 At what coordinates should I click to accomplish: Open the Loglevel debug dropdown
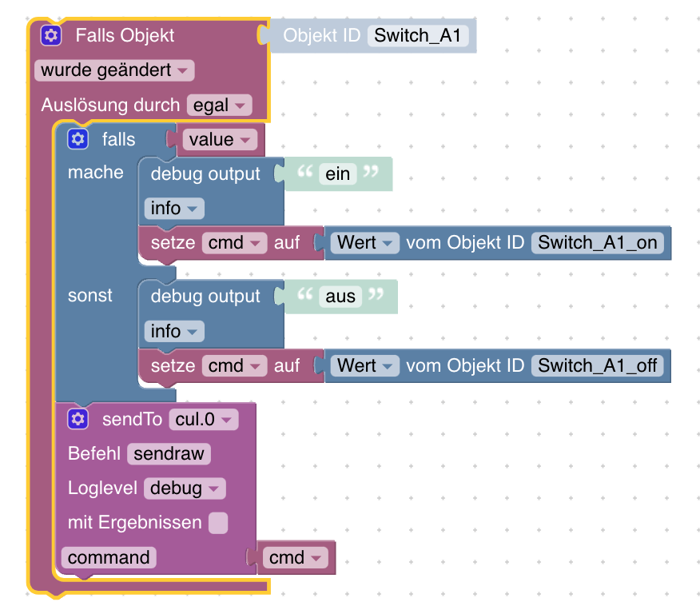point(185,488)
